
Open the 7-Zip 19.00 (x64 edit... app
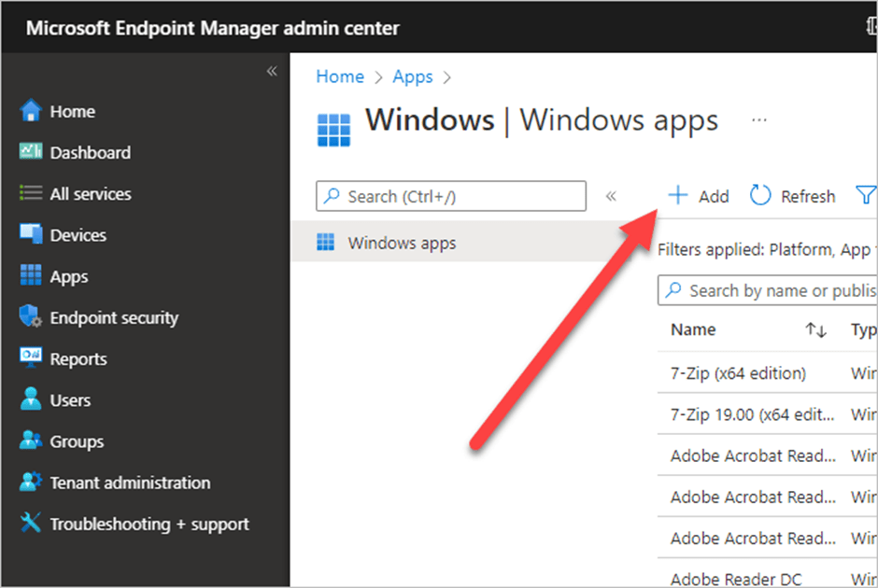point(753,414)
